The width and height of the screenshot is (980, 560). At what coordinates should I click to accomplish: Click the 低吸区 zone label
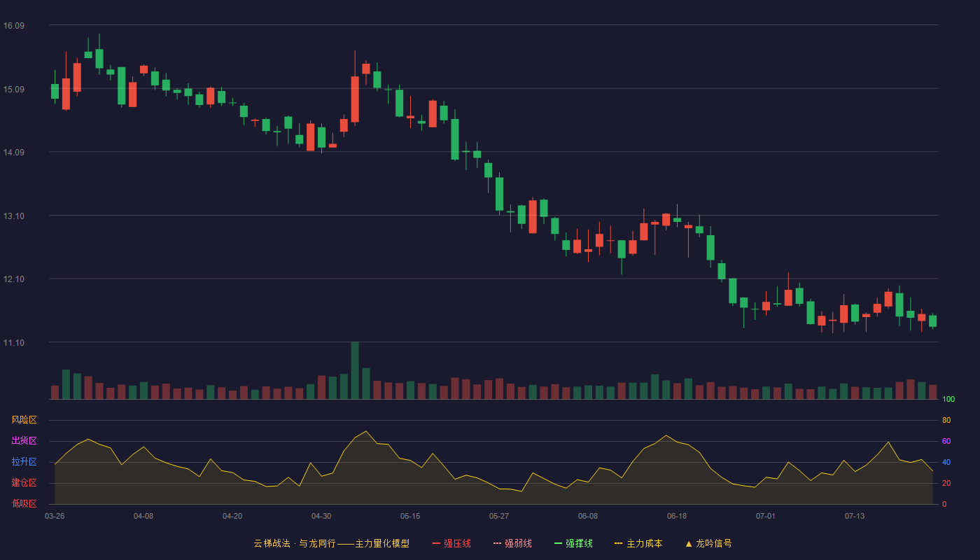point(24,504)
